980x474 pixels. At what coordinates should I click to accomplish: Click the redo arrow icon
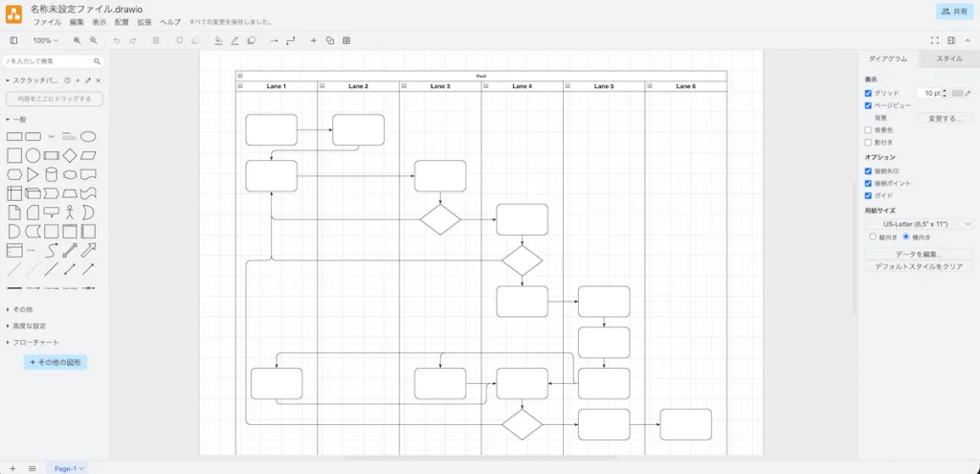(x=132, y=40)
